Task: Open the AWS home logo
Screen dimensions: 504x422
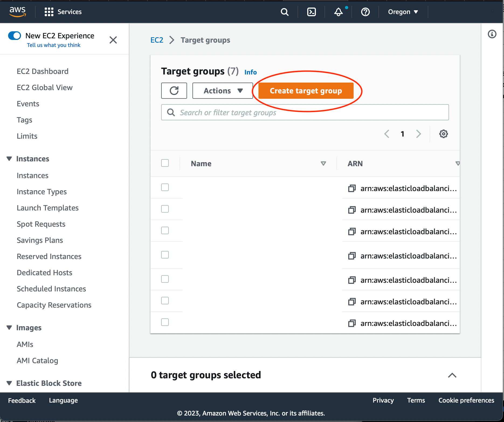Action: coord(18,12)
